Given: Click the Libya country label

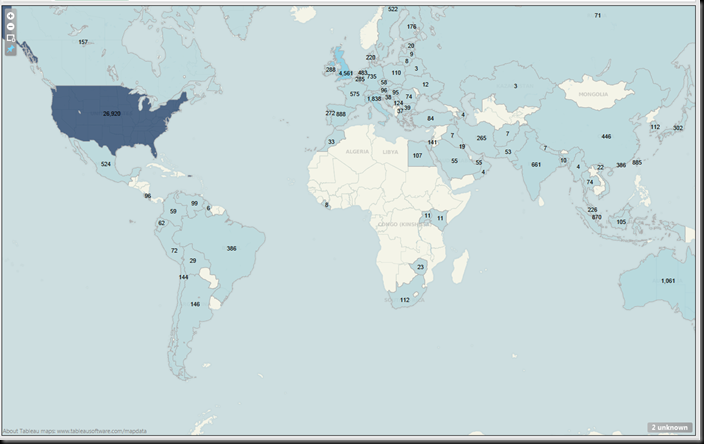Looking at the screenshot, I should [x=390, y=152].
